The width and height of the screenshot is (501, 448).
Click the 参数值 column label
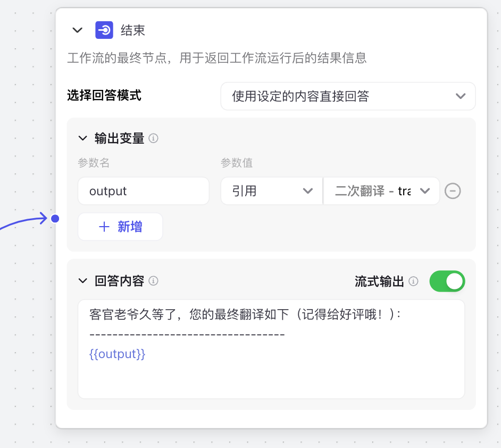237,163
